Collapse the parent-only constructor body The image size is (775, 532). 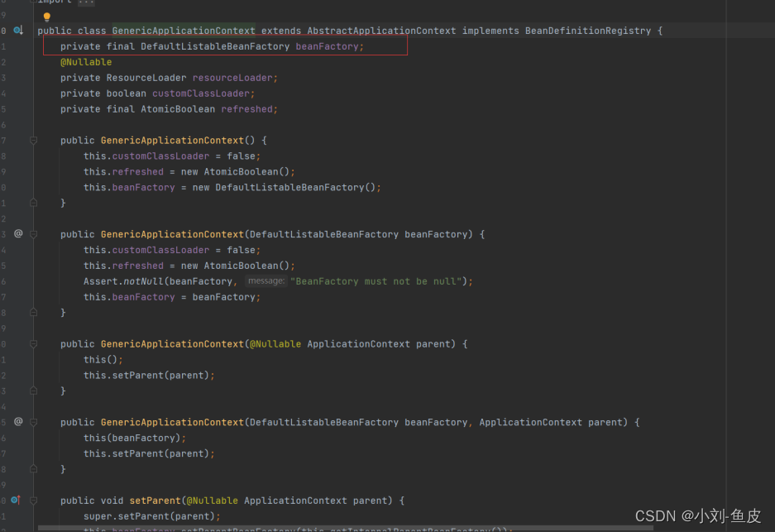pyautogui.click(x=33, y=343)
